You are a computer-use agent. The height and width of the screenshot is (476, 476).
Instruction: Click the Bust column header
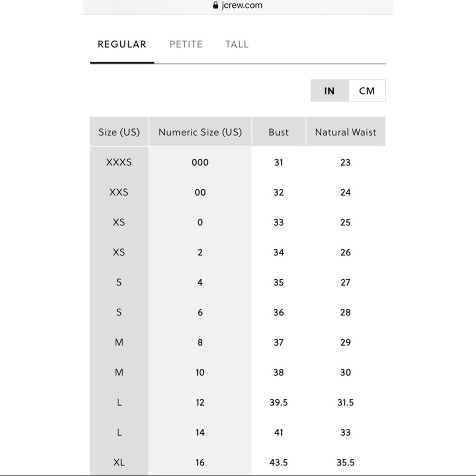click(278, 132)
